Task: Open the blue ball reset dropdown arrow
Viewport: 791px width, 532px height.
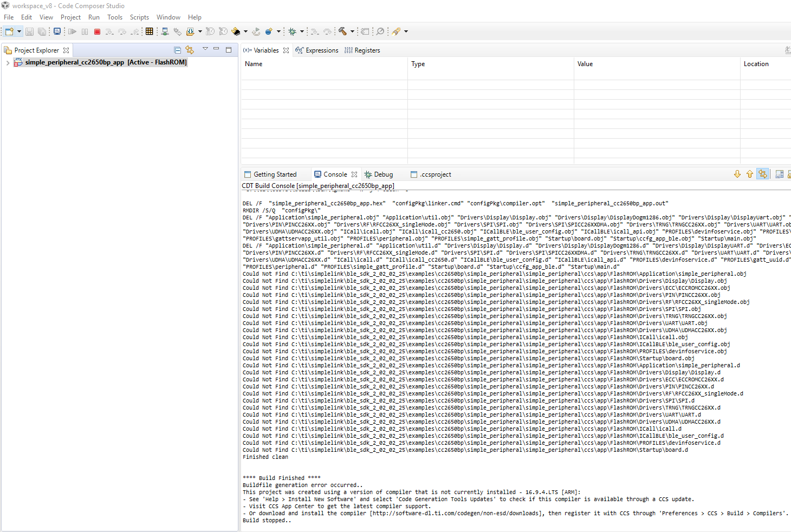Action: [278, 31]
